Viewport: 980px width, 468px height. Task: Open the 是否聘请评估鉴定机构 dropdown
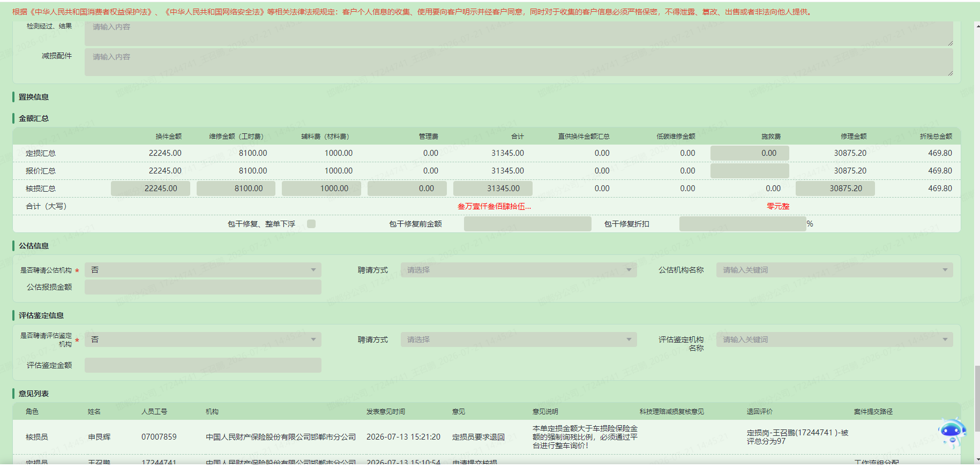pyautogui.click(x=203, y=339)
